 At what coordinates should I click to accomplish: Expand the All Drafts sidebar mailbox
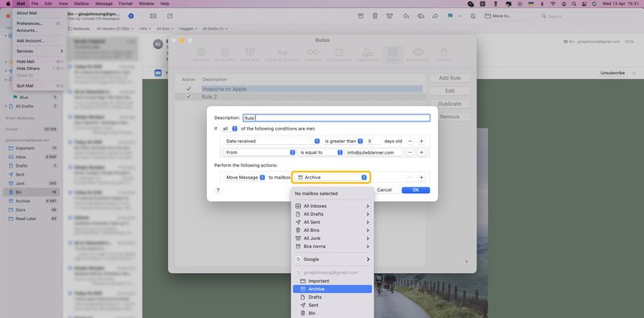click(x=6, y=106)
